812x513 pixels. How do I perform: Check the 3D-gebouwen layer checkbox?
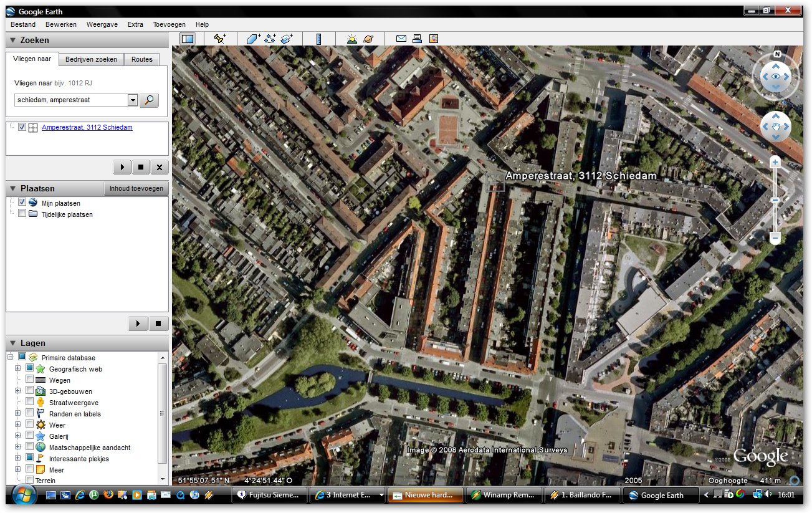tap(29, 391)
